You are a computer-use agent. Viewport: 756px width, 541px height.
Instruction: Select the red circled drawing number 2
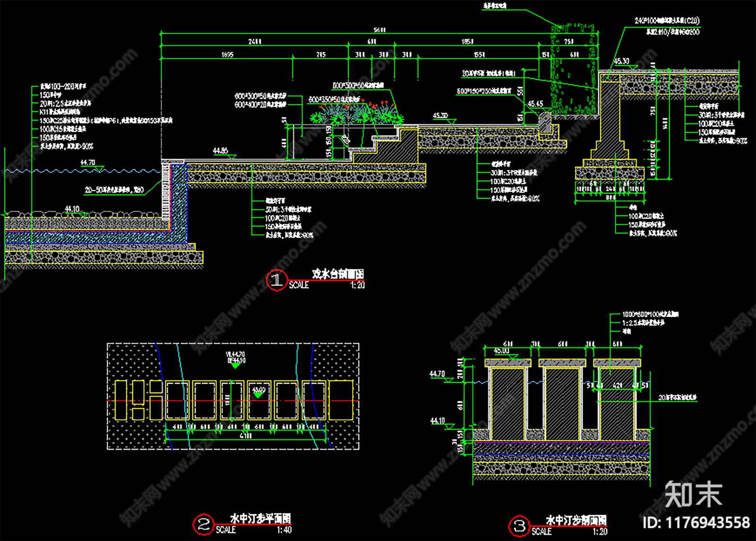[204, 525]
